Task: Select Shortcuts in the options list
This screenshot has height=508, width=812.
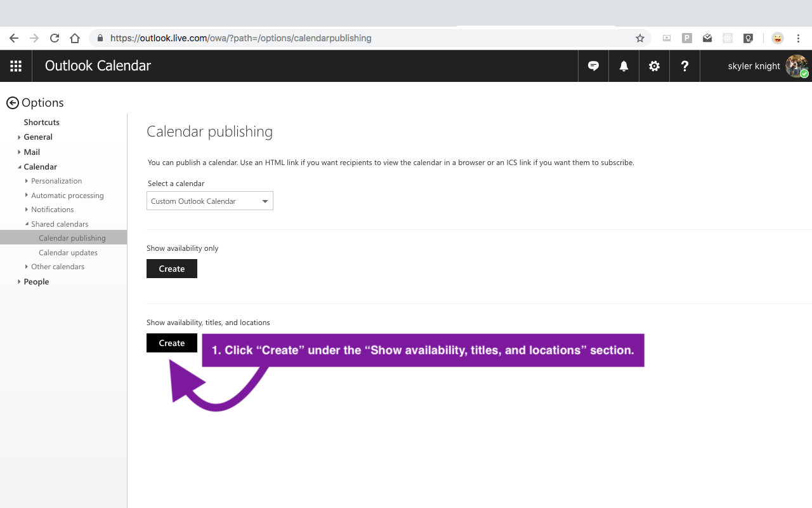Action: tap(42, 123)
